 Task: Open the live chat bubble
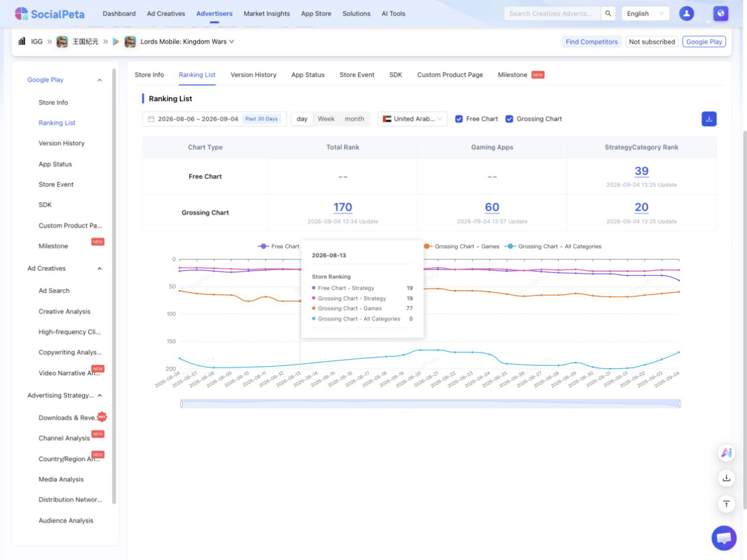[x=724, y=538]
